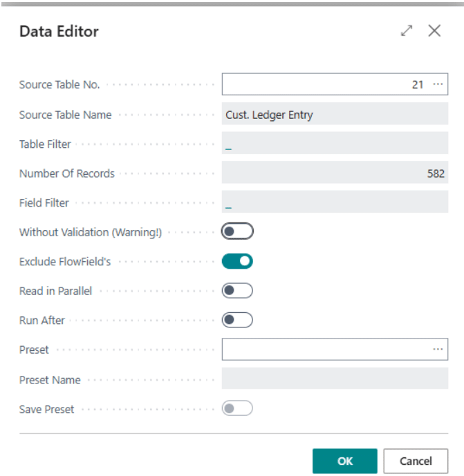Click the Data Editor title text
464x476 pixels.
coord(59,31)
